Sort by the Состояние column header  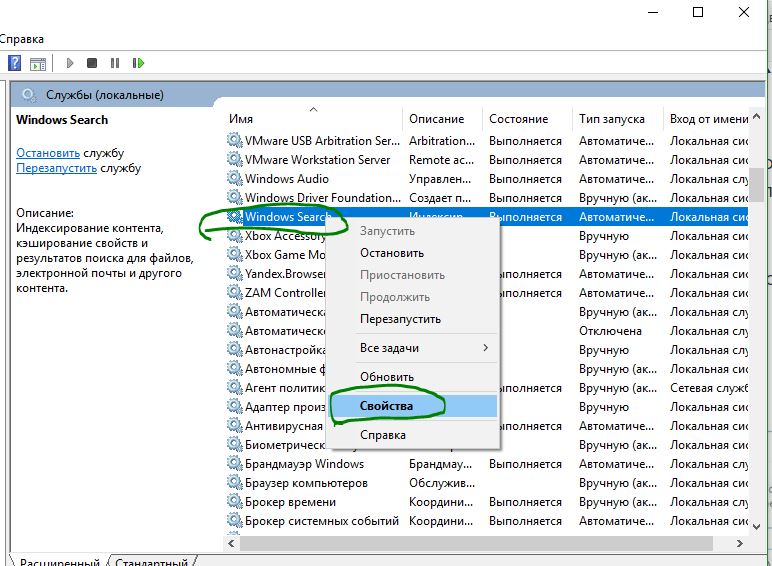click(x=527, y=119)
